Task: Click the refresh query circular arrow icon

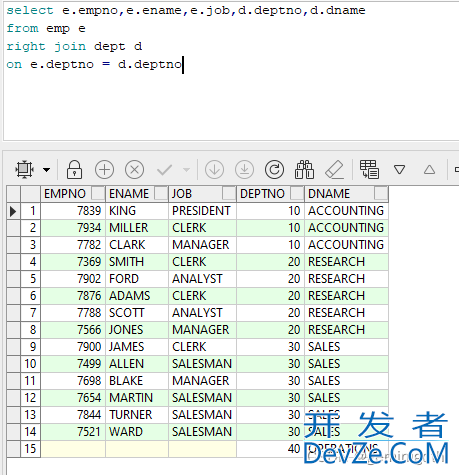Action: click(274, 169)
